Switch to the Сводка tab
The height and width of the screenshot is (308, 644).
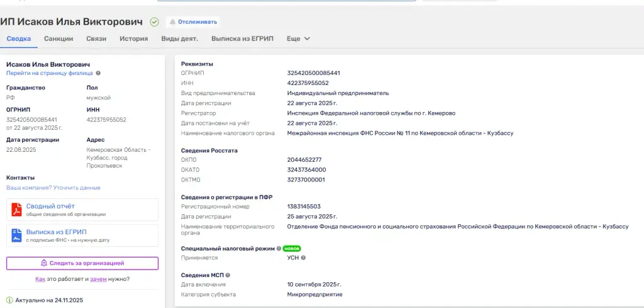point(18,38)
